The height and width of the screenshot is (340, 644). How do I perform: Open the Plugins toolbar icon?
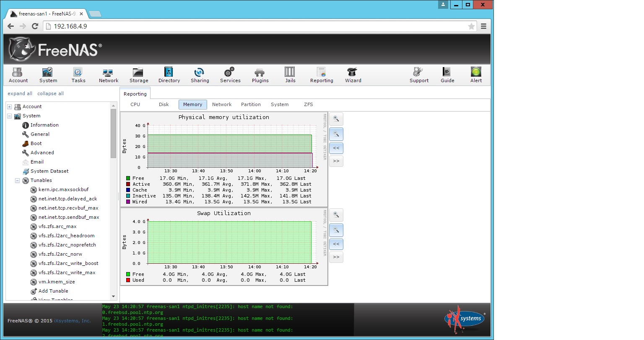260,75
